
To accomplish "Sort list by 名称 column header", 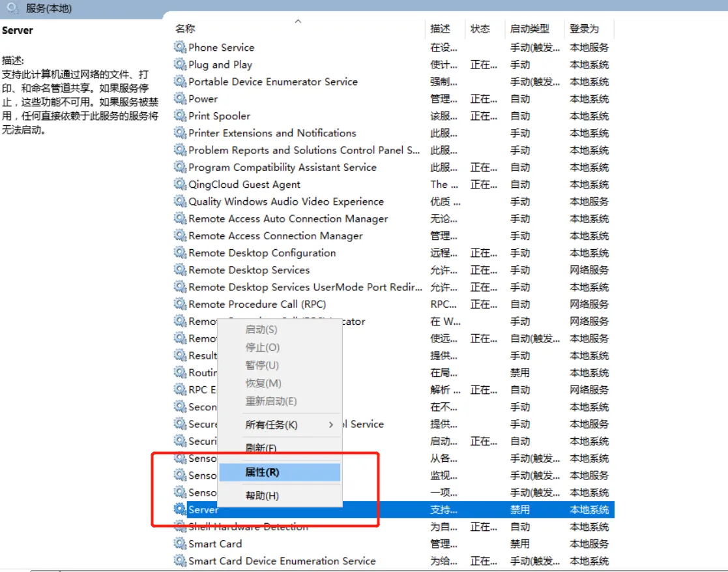I will (x=186, y=29).
